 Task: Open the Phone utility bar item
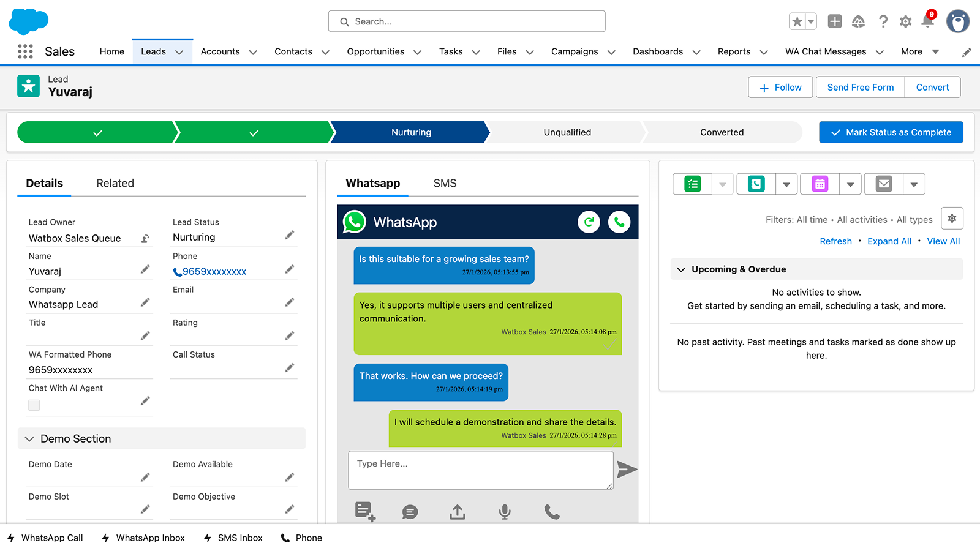point(301,538)
